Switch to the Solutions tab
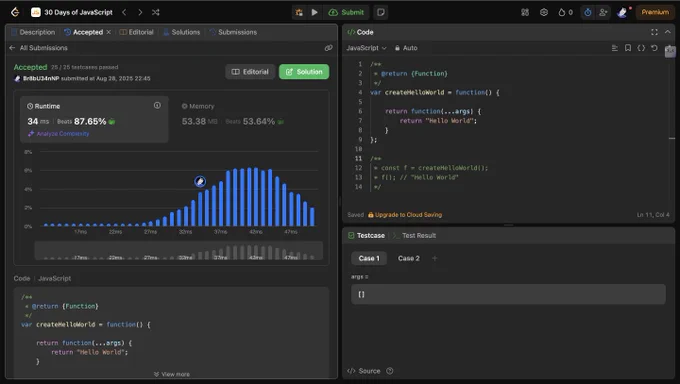This screenshot has width=680, height=384. coord(182,32)
